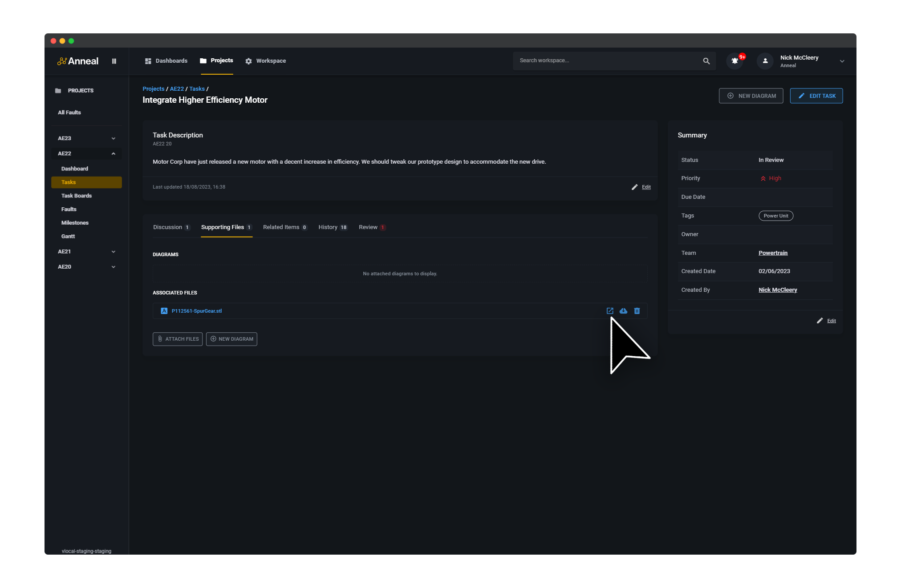Delete the attached SpurGear file
The width and height of the screenshot is (901, 588).
tap(637, 311)
